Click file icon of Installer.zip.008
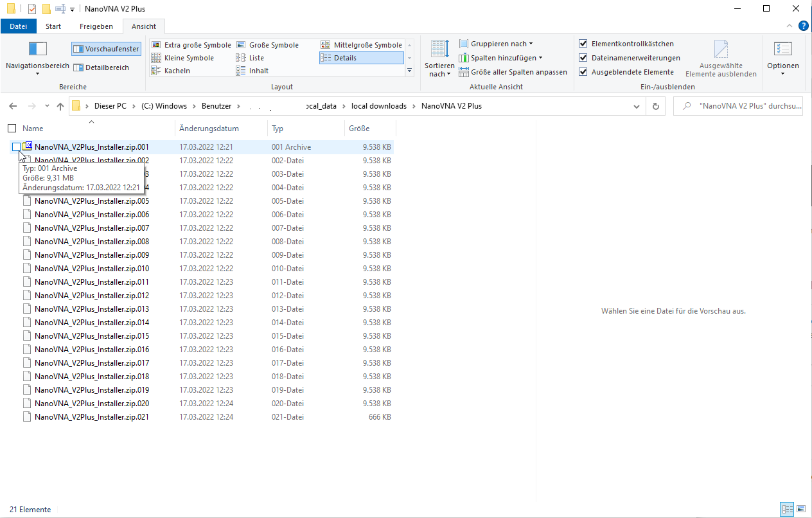This screenshot has height=518, width=812. 27,242
